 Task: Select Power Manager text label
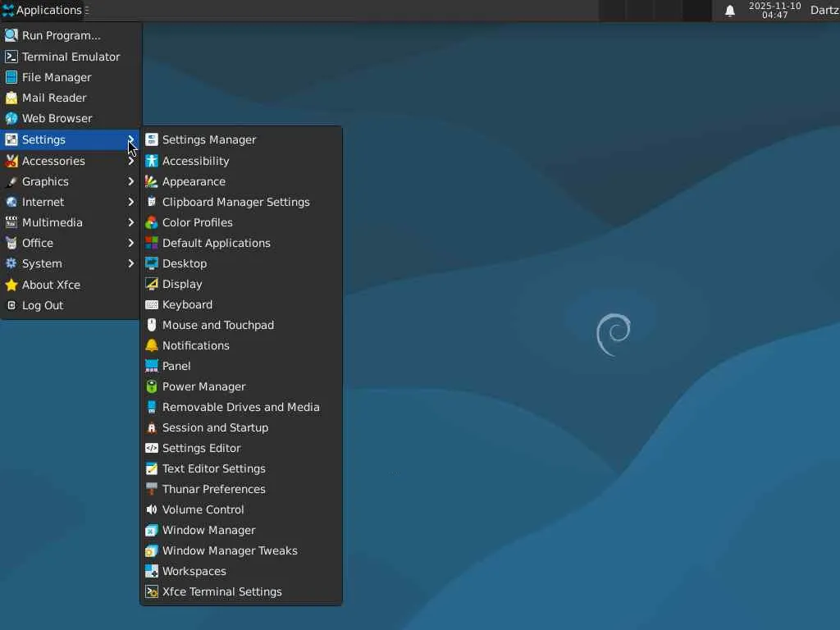coord(203,387)
